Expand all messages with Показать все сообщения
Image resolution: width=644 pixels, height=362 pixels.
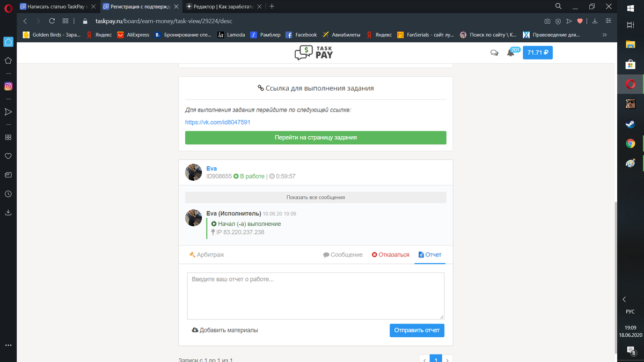(316, 197)
